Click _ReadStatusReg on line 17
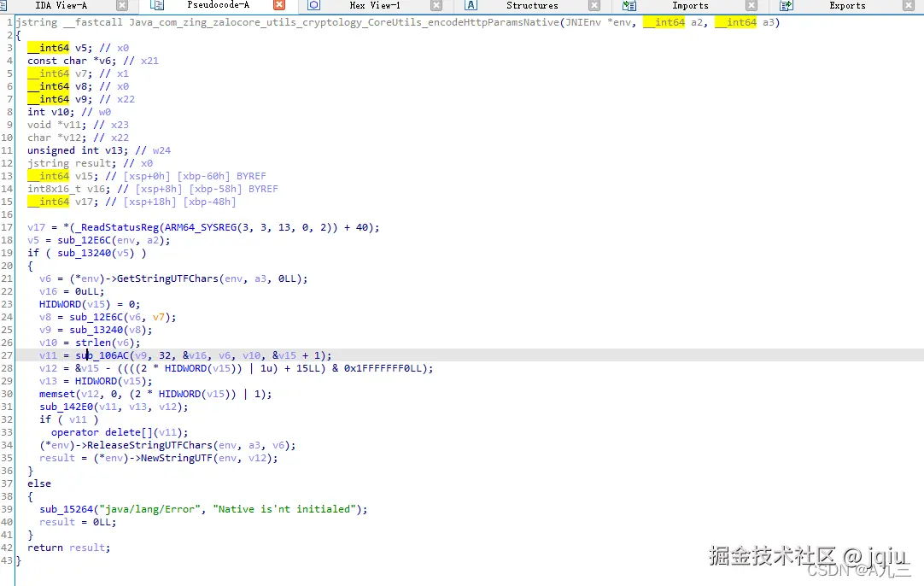Viewport: 924px width, 586px height. click(117, 227)
